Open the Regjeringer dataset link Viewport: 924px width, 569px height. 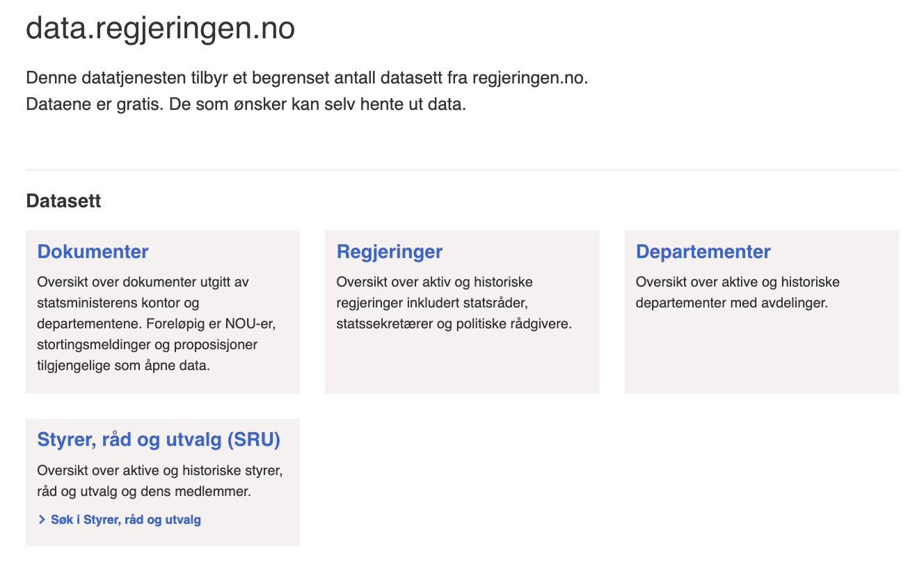coord(389,251)
